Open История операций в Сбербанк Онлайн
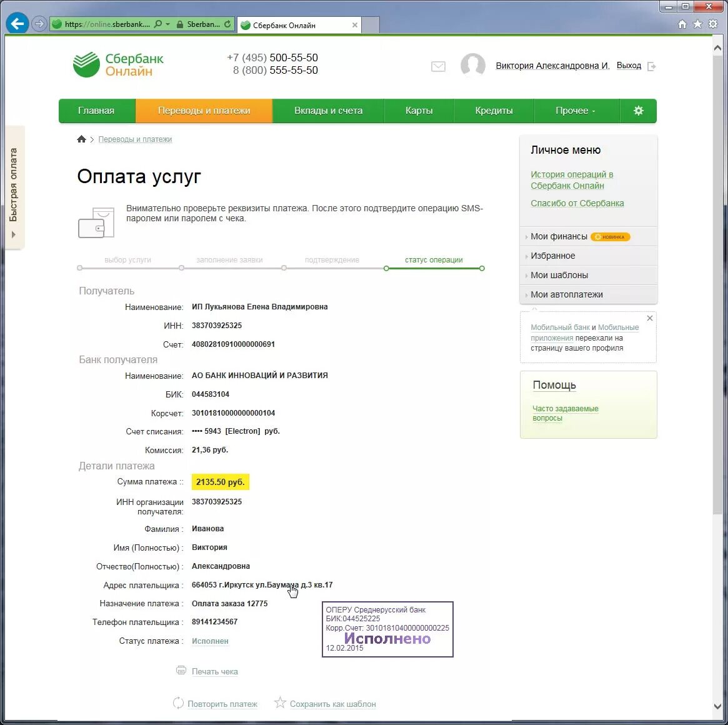Viewport: 728px width, 725px height. 572,180
